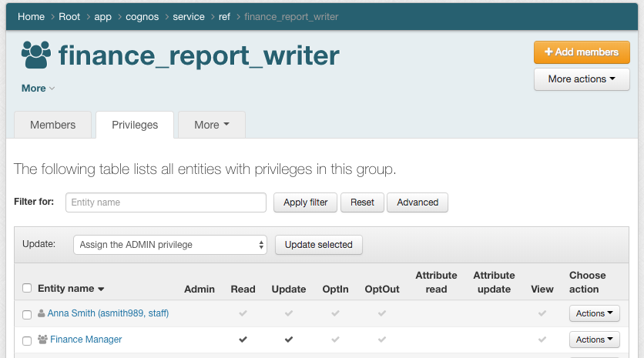Click the group icon next to Finance Manager
The image size is (644, 358).
pyautogui.click(x=42, y=340)
